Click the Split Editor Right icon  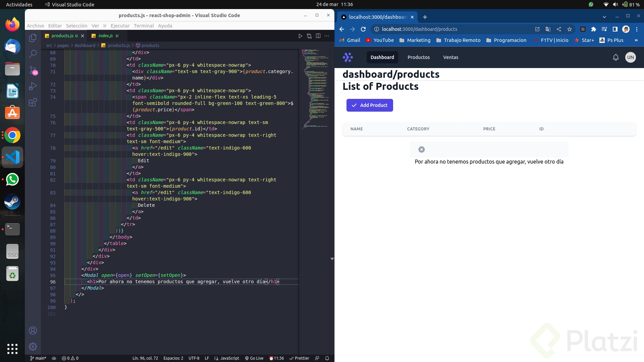[318, 36]
